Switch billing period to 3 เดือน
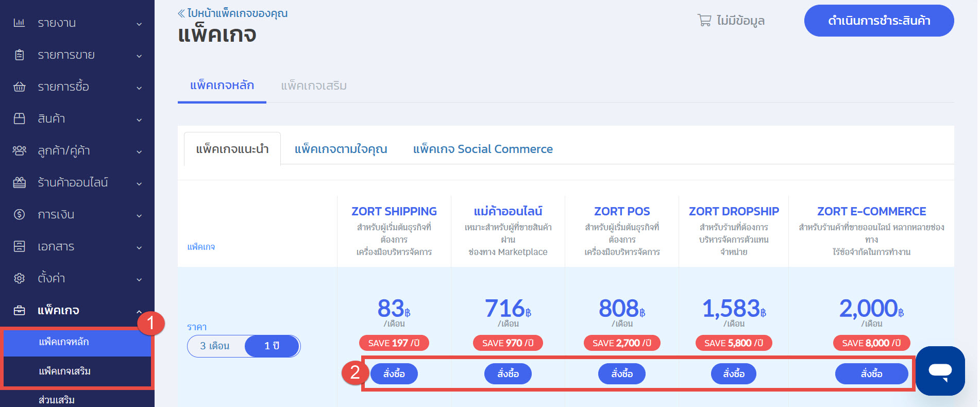 (x=215, y=346)
